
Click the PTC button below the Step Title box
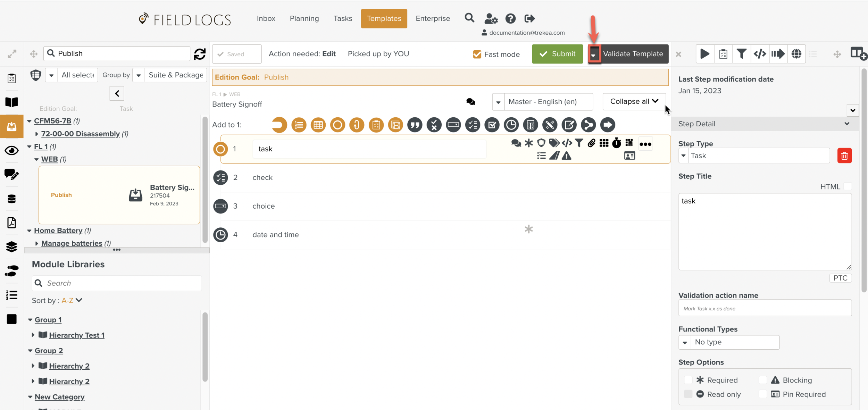[841, 278]
